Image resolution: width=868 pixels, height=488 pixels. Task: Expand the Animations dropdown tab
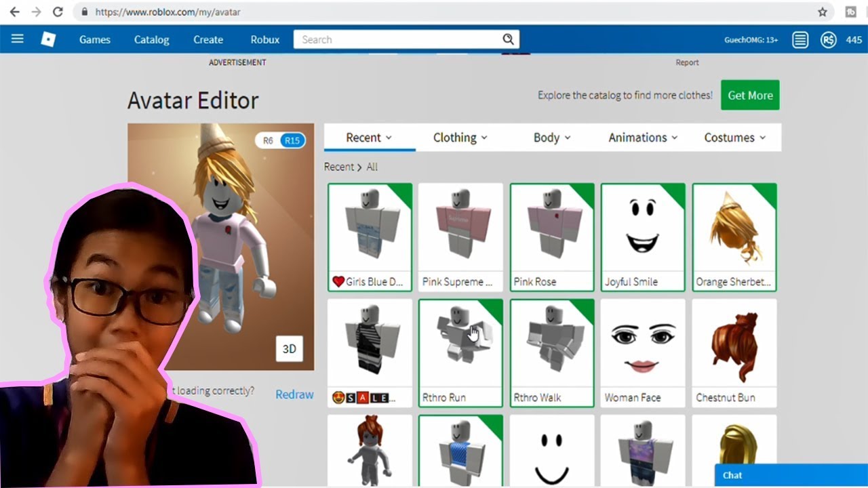pos(643,138)
